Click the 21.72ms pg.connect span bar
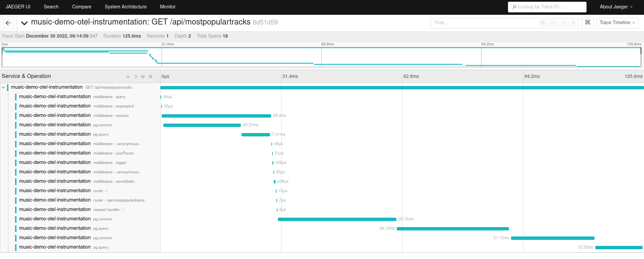The image size is (644, 259). coord(553,238)
